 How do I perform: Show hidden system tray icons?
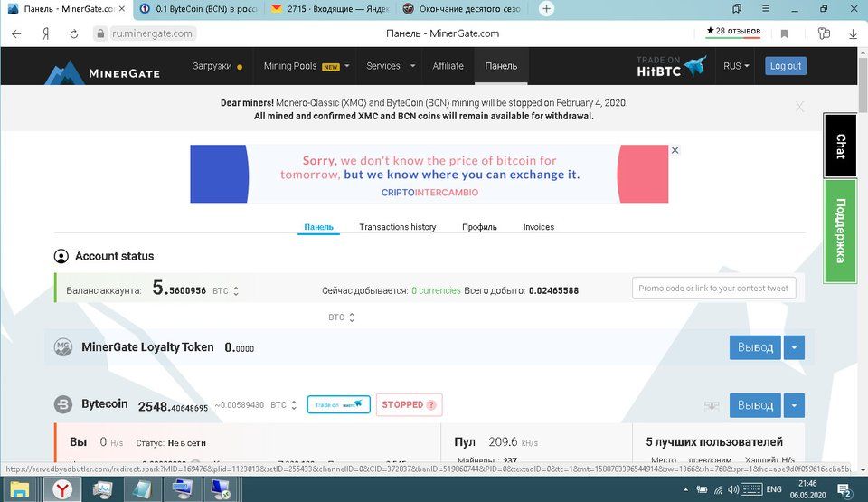coord(686,490)
